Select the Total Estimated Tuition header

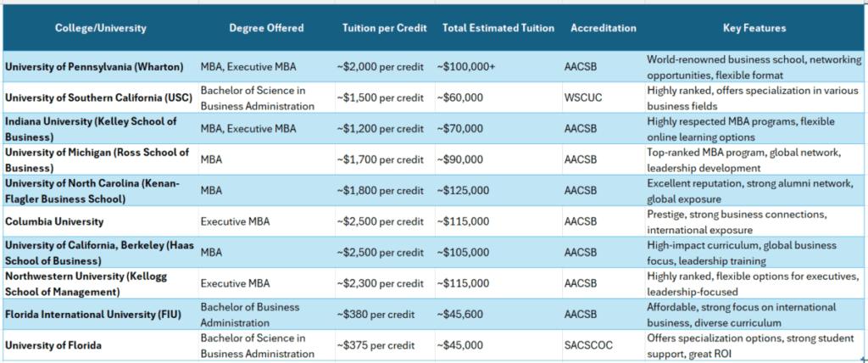[498, 28]
